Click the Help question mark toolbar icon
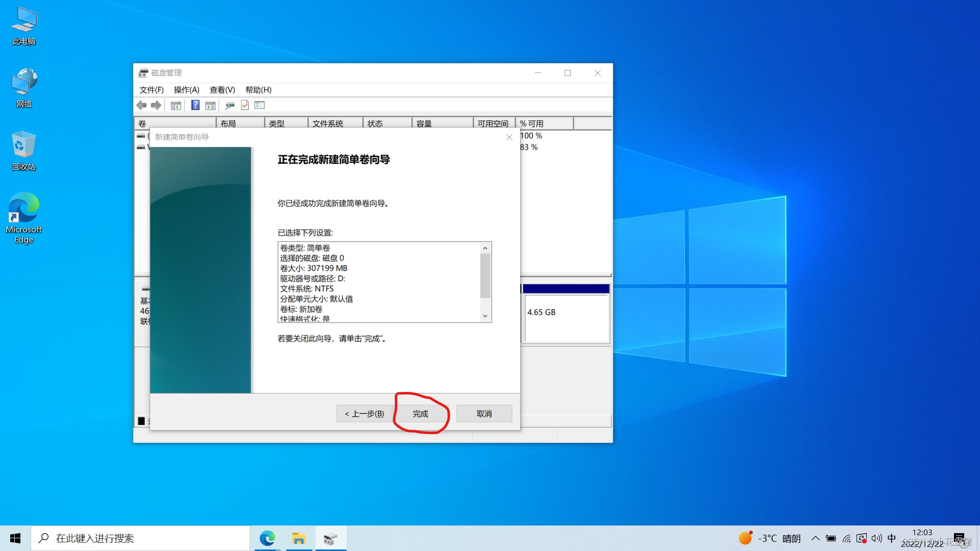Screen dimensions: 980x551 pyautogui.click(x=195, y=105)
